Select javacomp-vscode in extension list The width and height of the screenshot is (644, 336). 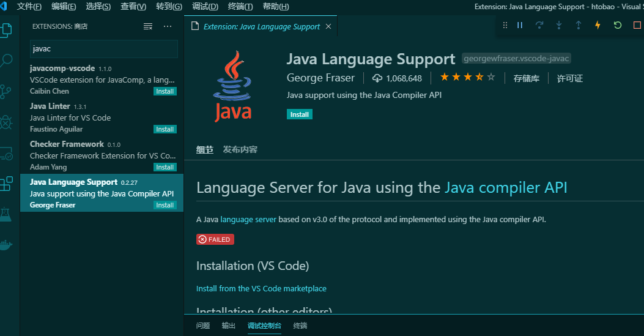pyautogui.click(x=102, y=80)
